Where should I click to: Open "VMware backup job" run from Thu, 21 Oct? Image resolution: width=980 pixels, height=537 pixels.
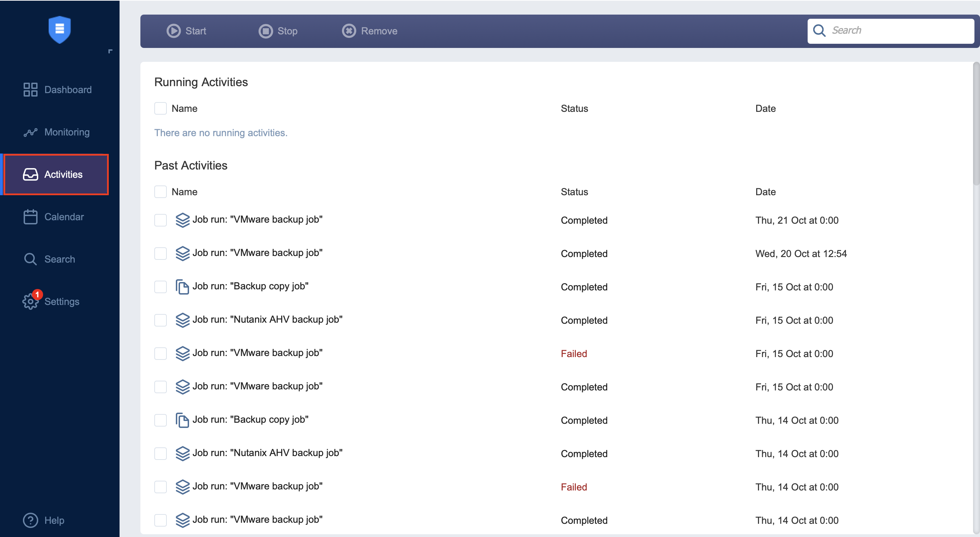(258, 220)
